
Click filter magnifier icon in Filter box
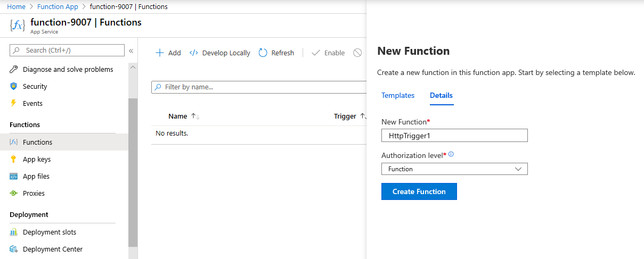[159, 87]
